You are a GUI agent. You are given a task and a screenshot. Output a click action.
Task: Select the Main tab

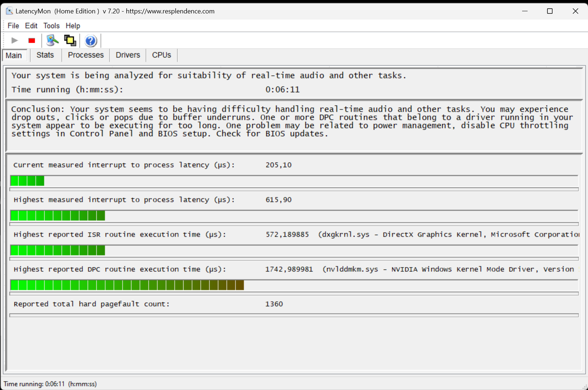click(14, 55)
